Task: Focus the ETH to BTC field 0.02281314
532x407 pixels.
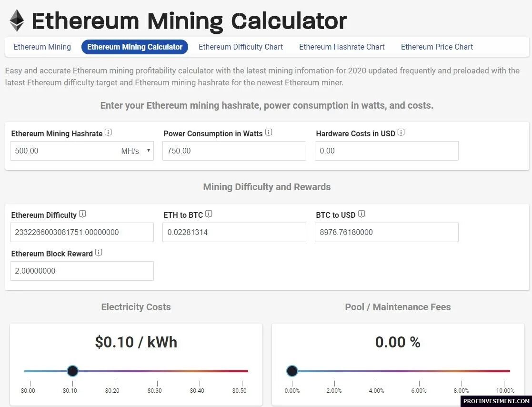Action: (x=234, y=233)
